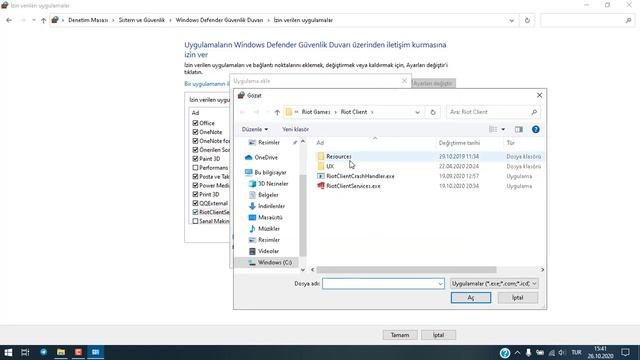
Task: Toggle the Power Media checkbox
Action: click(x=195, y=185)
